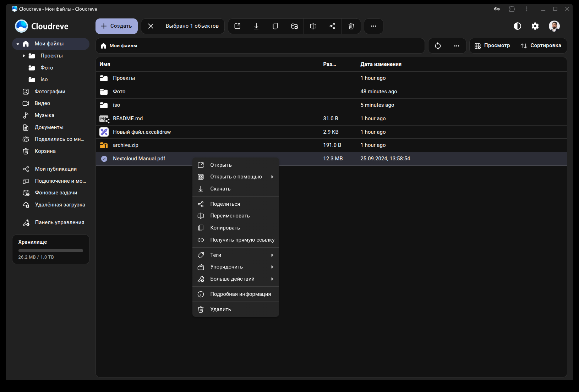Toggle dark/light theme mode

click(517, 26)
